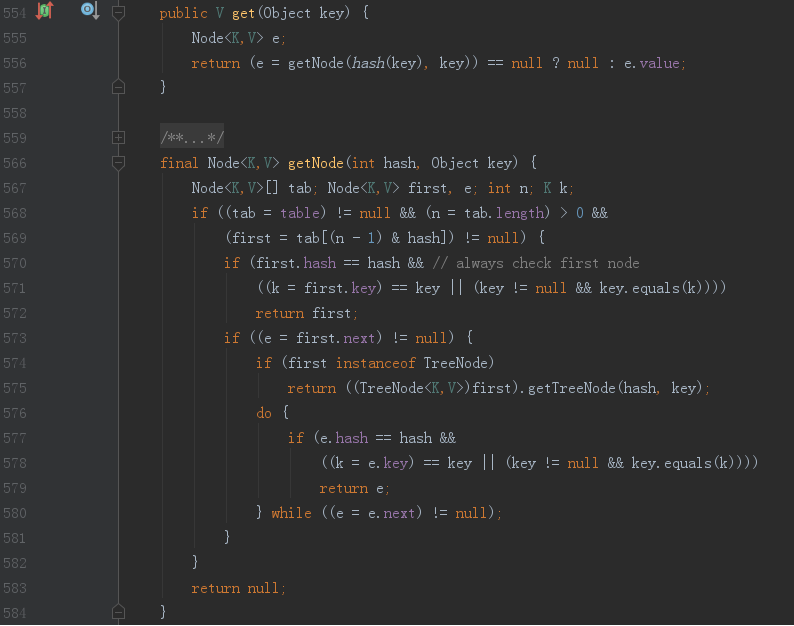Image resolution: width=794 pixels, height=626 pixels.
Task: Click line number 554 in the gutter
Action: 15,13
